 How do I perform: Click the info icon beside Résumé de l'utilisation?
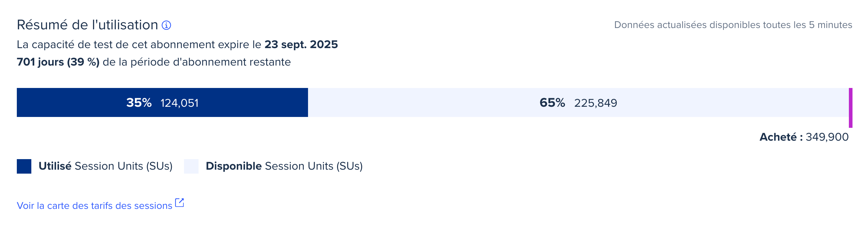click(167, 25)
